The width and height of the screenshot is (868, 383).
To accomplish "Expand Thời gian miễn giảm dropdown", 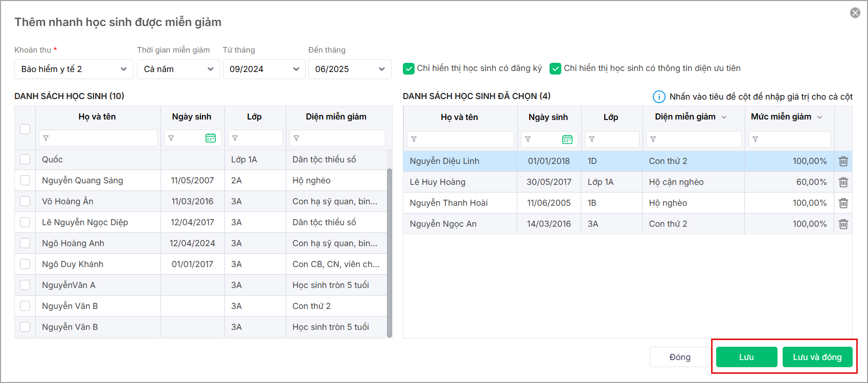I will tap(178, 69).
